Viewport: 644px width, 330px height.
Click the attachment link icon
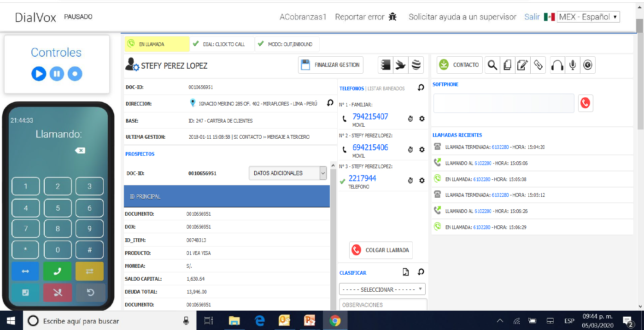coord(538,65)
